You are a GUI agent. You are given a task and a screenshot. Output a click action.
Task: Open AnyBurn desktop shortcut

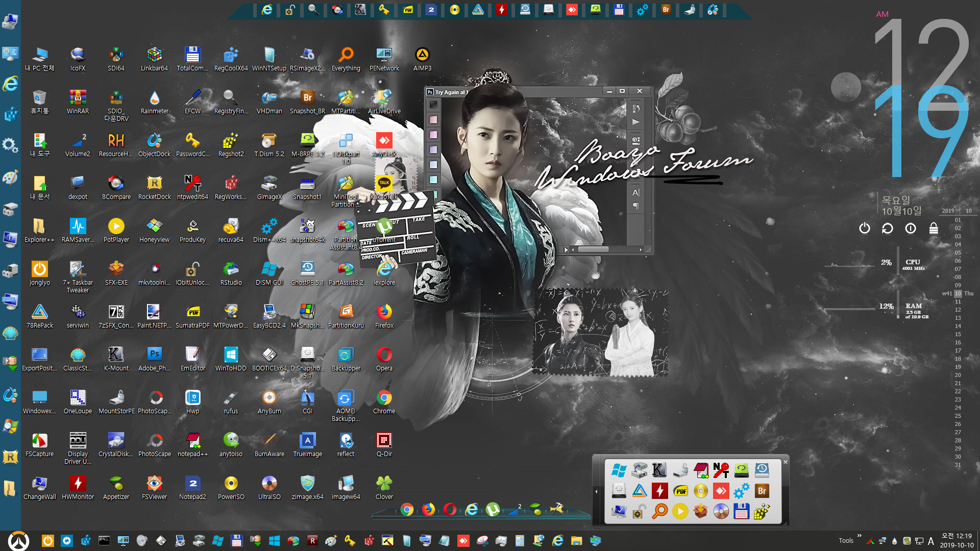point(269,402)
